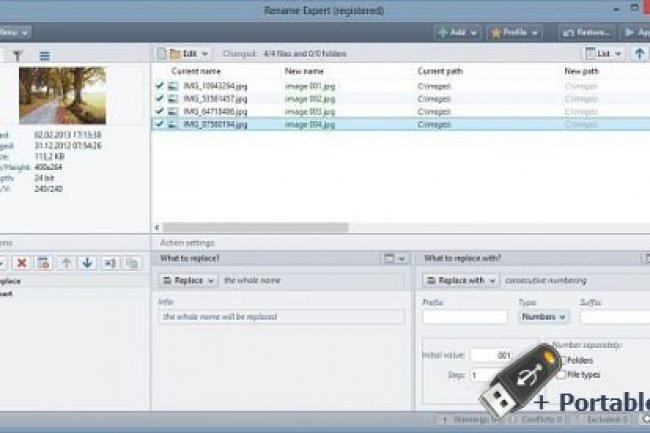
Task: Click the file icon of IMG_07560194.jpg
Action: click(x=173, y=124)
